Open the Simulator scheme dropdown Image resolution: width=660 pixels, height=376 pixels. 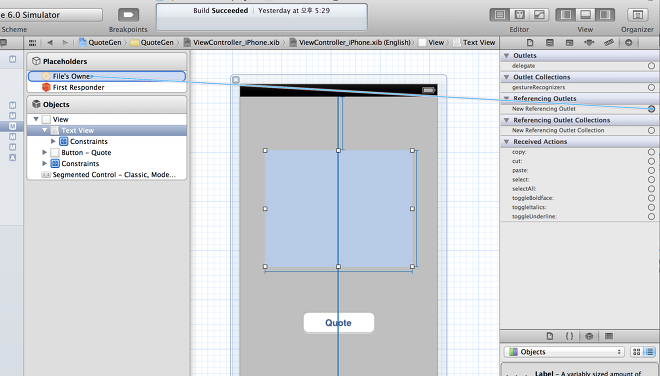51,15
